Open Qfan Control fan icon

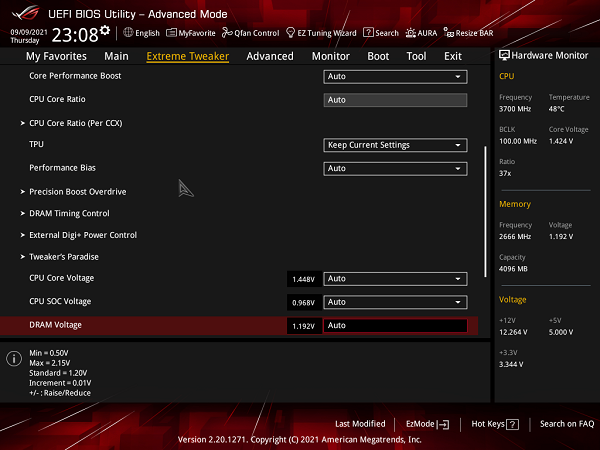227,33
